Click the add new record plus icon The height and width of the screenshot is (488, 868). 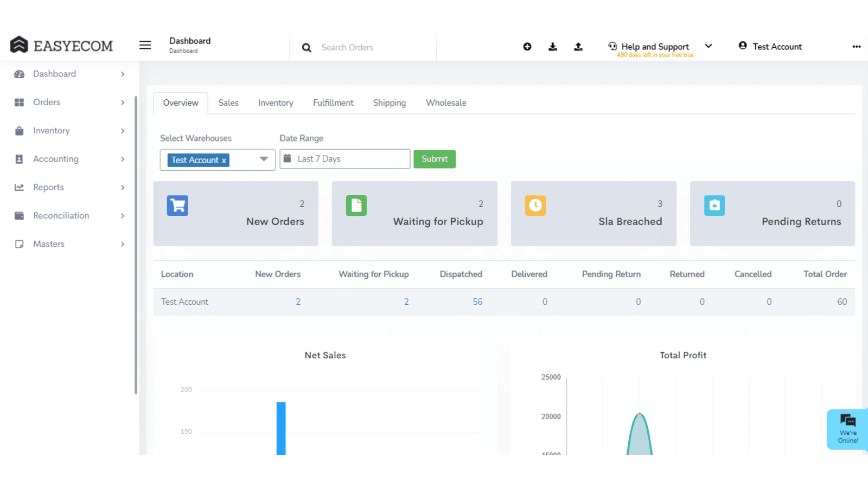[x=527, y=47]
